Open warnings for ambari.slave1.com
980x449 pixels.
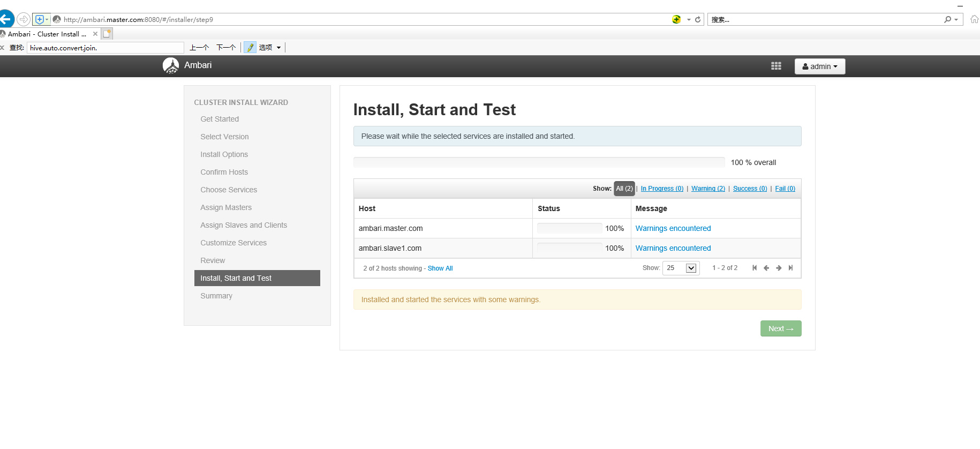(x=673, y=248)
